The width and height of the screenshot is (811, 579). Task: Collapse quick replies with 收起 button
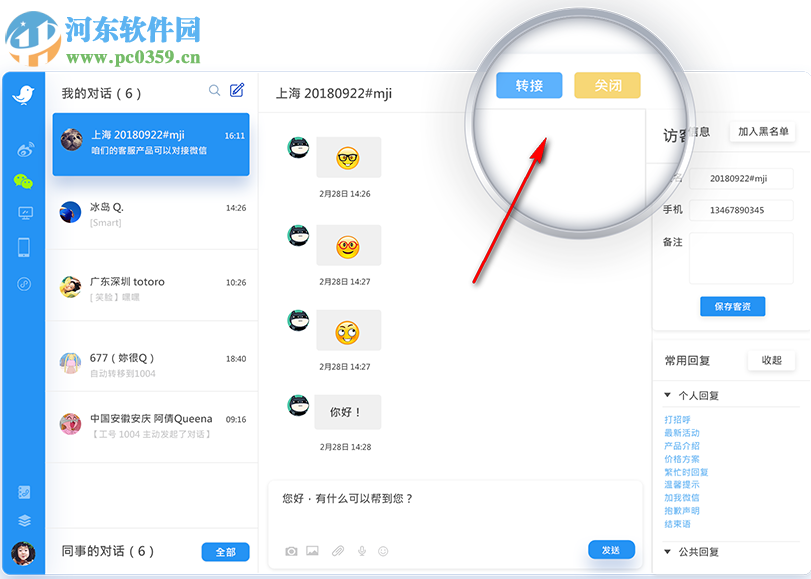tap(770, 360)
